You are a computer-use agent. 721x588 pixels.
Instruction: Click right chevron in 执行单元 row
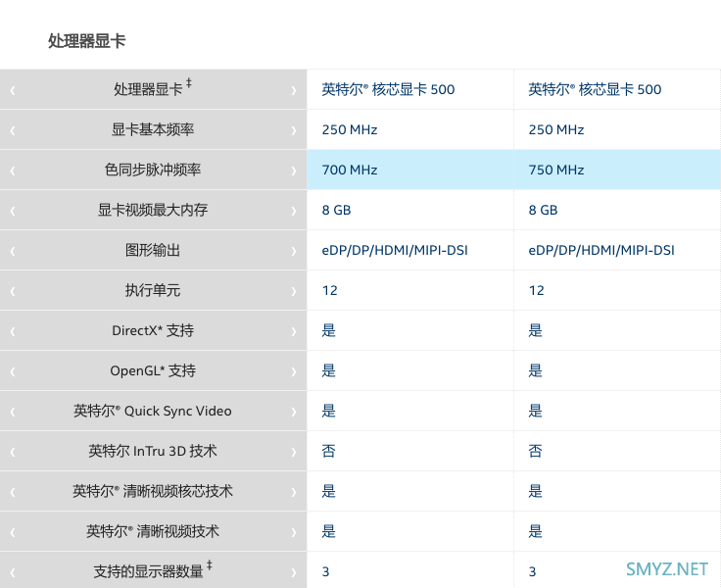294,291
